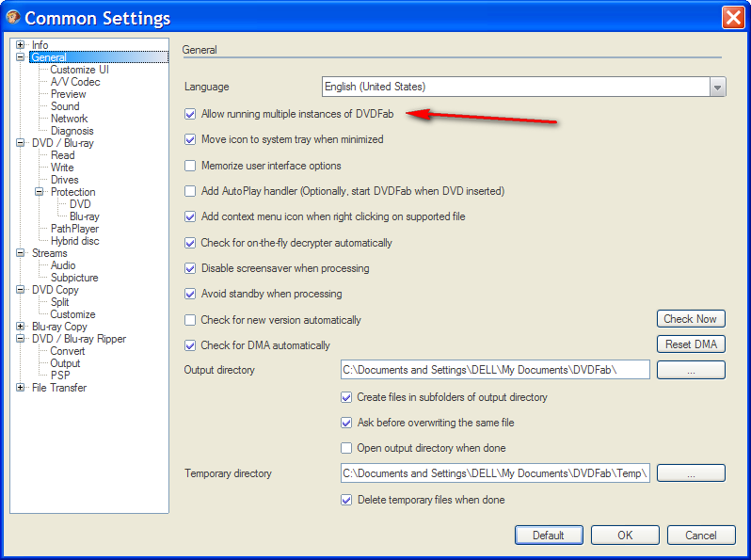
Task: Select Customize under DVD Copy
Action: 72,314
